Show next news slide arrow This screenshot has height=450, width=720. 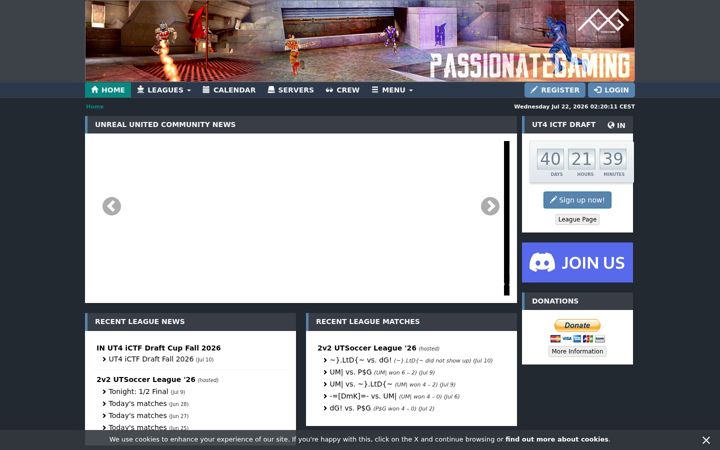click(490, 206)
